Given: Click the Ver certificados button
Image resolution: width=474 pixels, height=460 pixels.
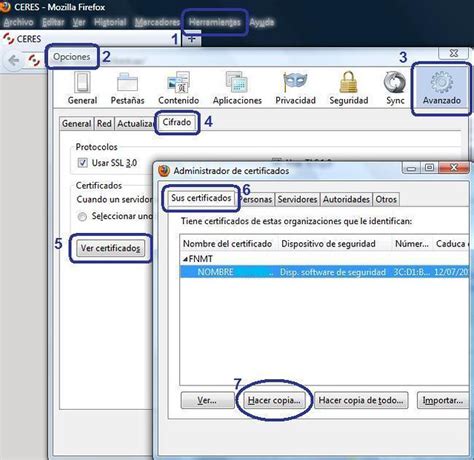Looking at the screenshot, I should [111, 248].
